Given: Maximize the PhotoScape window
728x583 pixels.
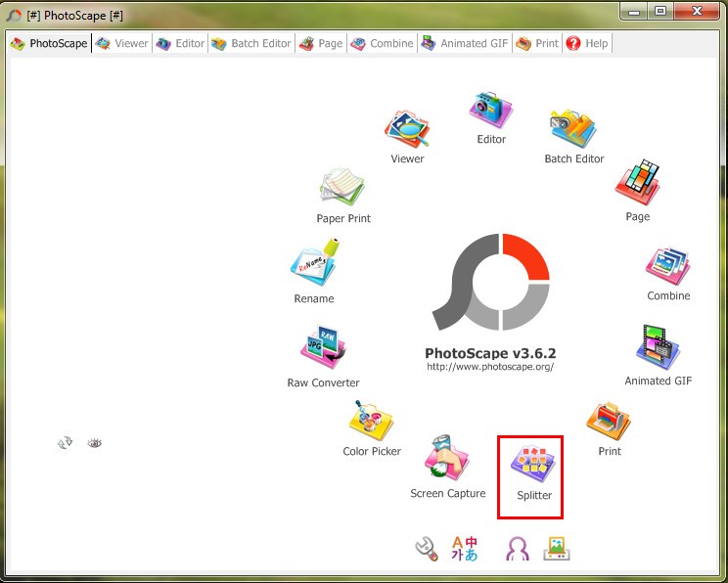Looking at the screenshot, I should click(x=660, y=11).
